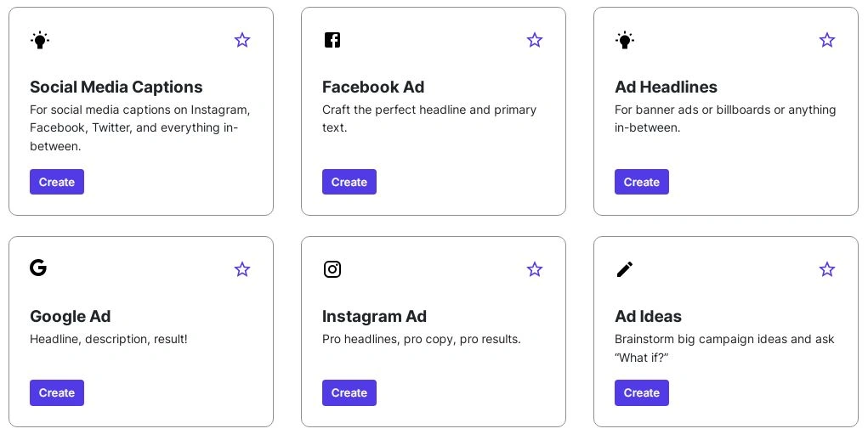
Task: Click the lightbulb icon on Social Media Captions
Action: click(40, 40)
